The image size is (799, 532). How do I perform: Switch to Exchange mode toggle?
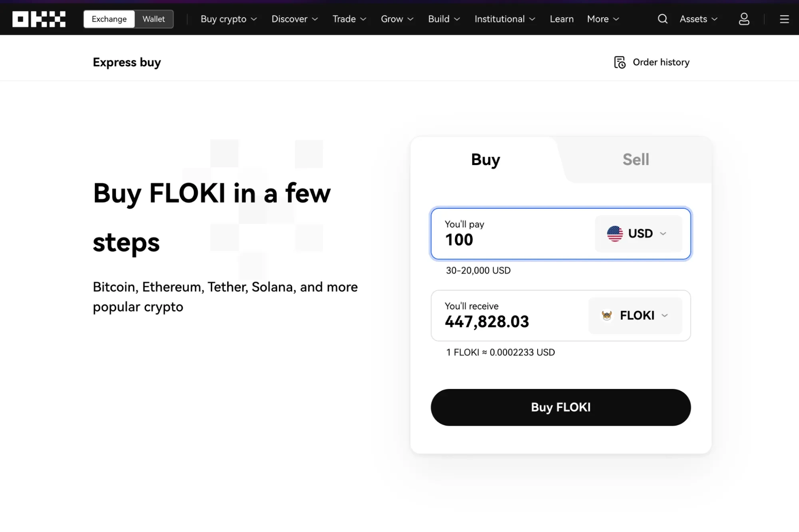coord(109,19)
